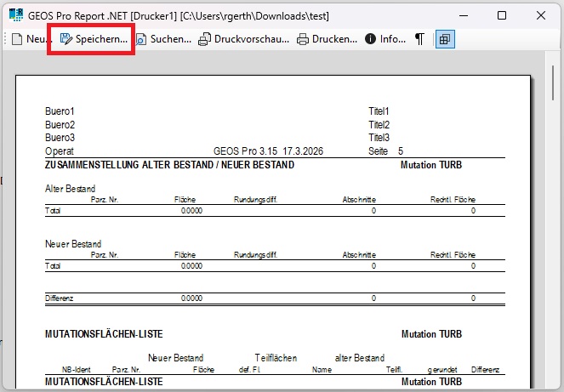The height and width of the screenshot is (392, 564).
Task: Open the Suchen... search tool
Action: pos(163,39)
